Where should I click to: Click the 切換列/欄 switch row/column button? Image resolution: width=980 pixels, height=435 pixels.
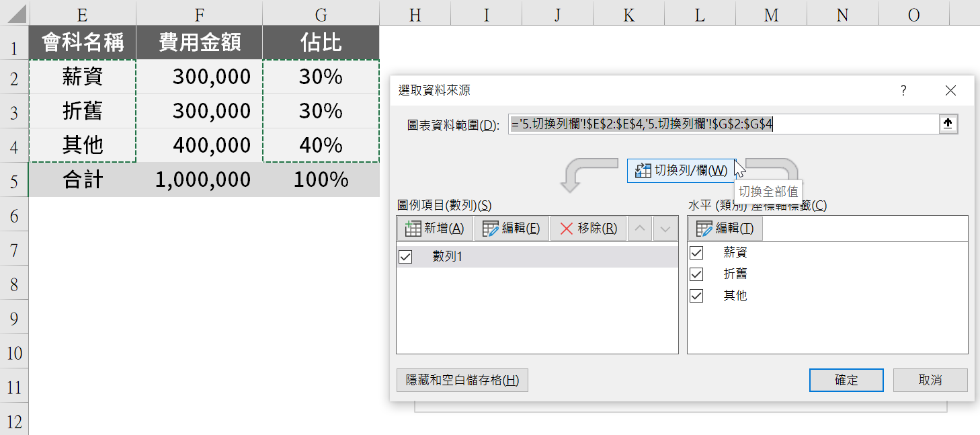pos(681,171)
